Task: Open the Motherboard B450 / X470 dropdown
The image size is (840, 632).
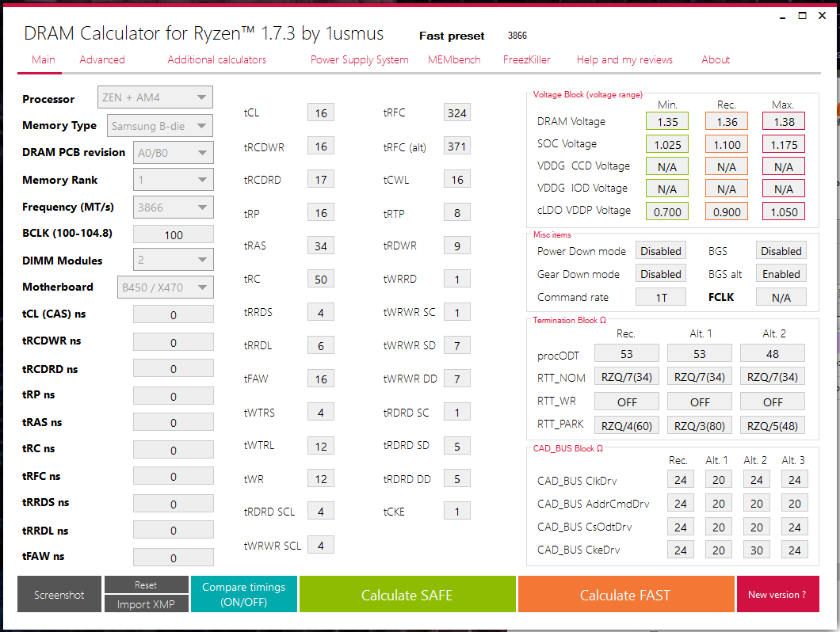Action: [x=165, y=287]
